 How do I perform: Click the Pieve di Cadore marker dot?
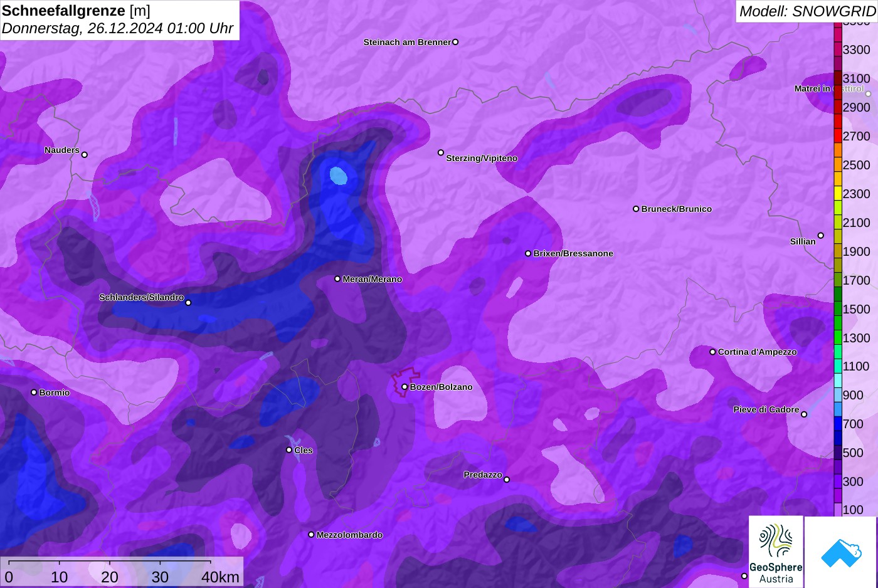pos(804,414)
